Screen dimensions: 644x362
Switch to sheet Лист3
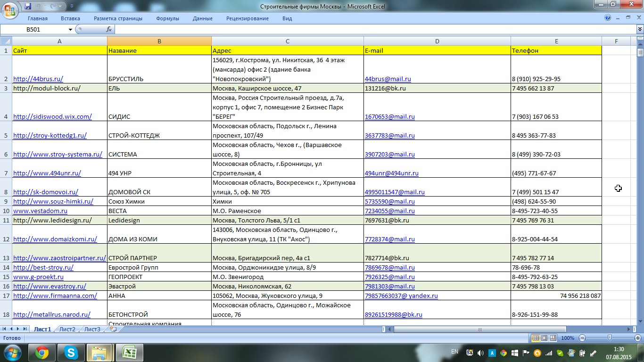click(92, 329)
